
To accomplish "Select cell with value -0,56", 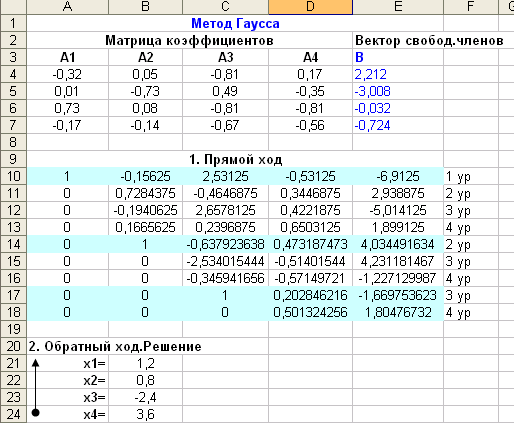I will coord(310,125).
